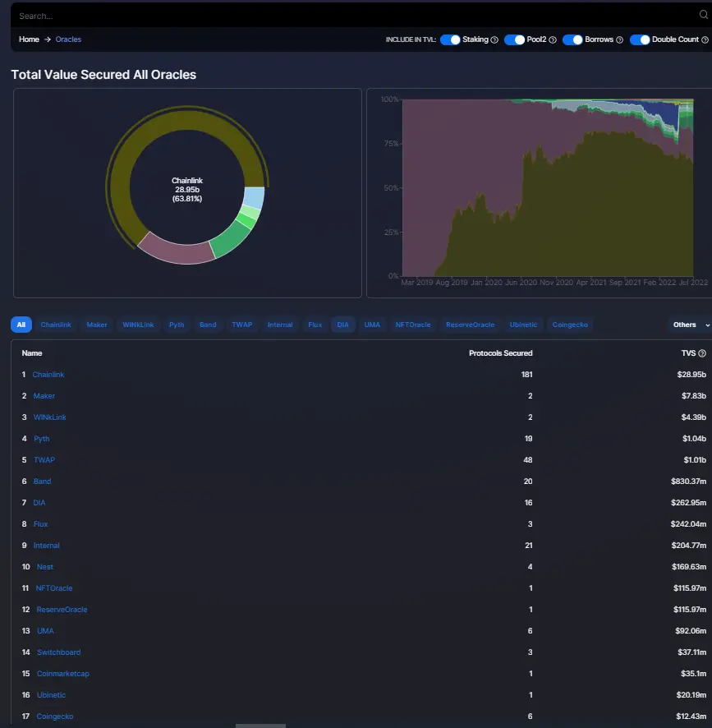Go to Home breadcrumb
This screenshot has height=728, width=712.
click(x=29, y=39)
